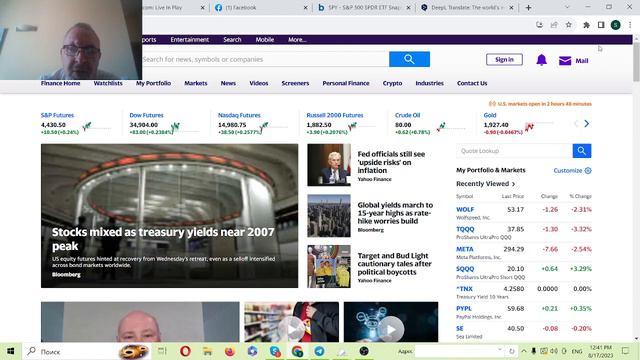Open the Windows notification center icon
Screen dimensions: 640x360
[x=625, y=351]
